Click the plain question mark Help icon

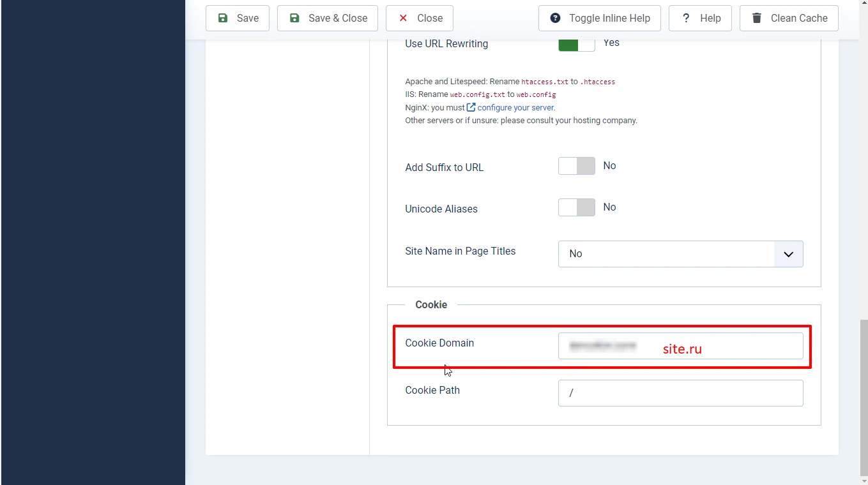tap(686, 18)
